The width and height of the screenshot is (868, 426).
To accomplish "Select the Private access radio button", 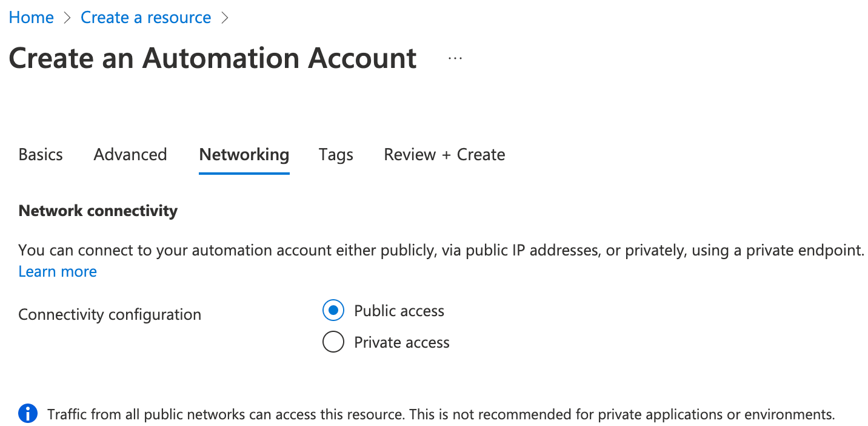I will 333,342.
